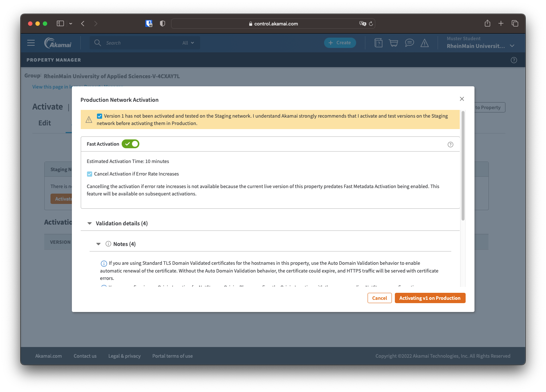Click the warning triangle in yellow banner
Screen dimensions: 546x392
point(89,119)
